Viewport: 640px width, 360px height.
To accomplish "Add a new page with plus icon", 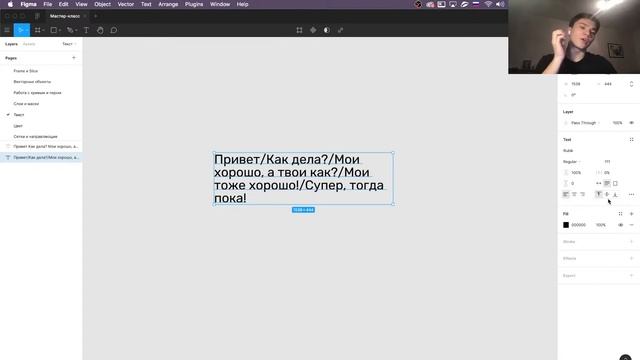I will coord(74,58).
